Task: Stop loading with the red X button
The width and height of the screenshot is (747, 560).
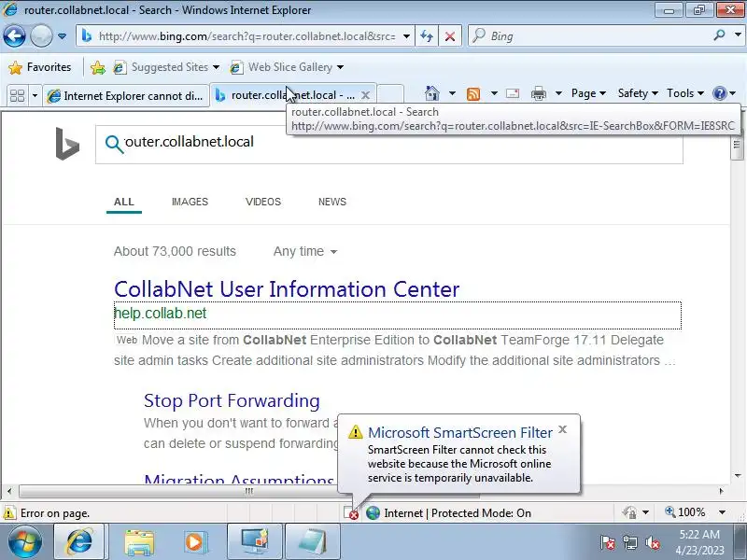Action: 450,36
